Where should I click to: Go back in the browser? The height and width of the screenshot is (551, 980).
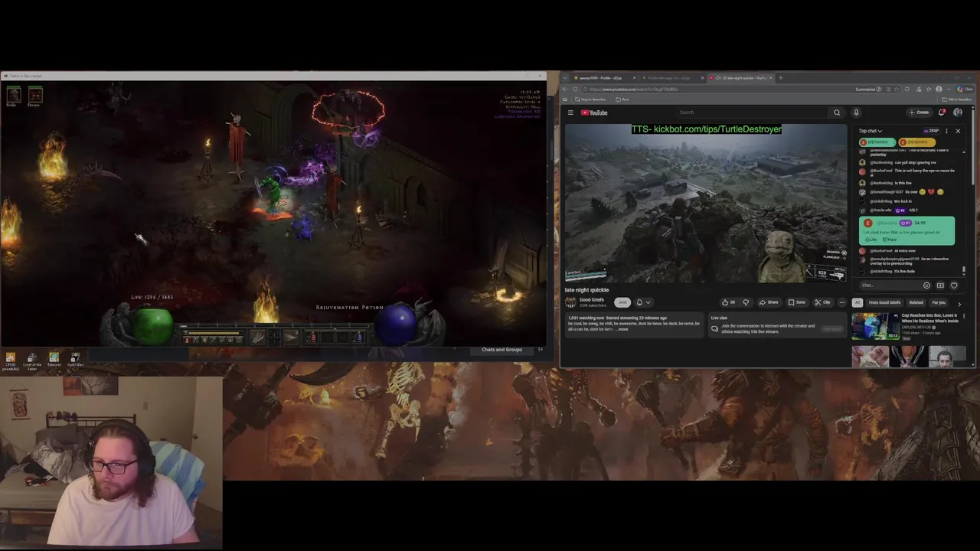point(565,90)
